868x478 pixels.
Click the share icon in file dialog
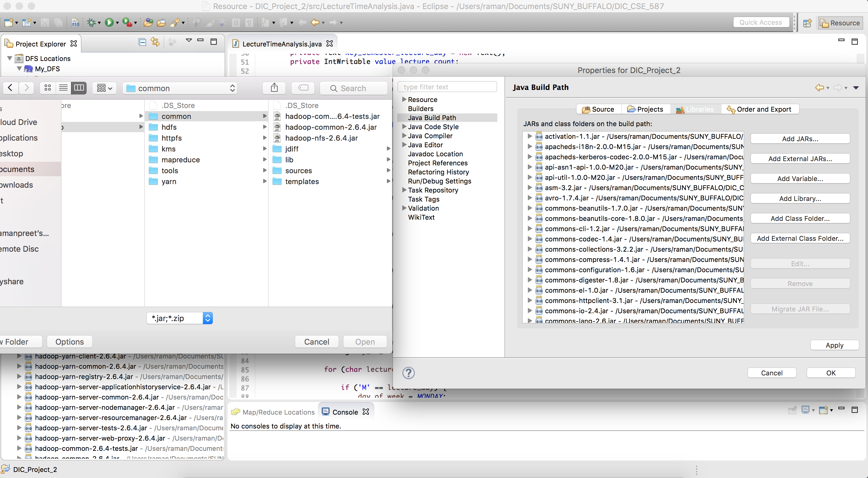click(274, 88)
